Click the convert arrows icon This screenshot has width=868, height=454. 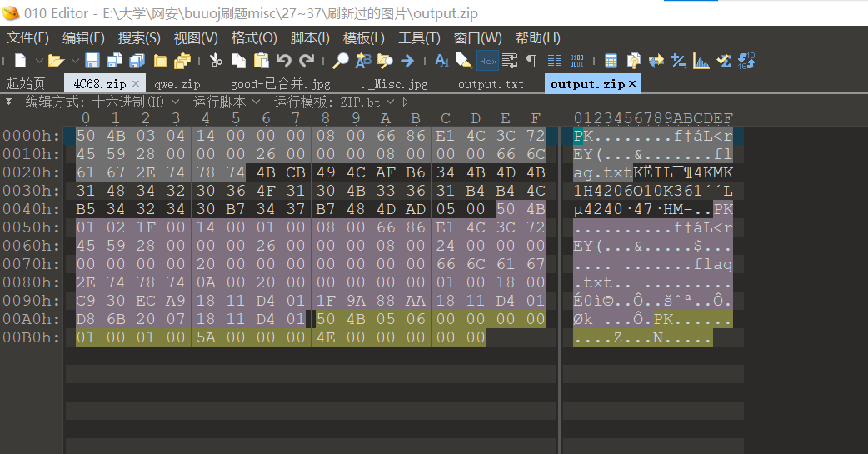656,60
